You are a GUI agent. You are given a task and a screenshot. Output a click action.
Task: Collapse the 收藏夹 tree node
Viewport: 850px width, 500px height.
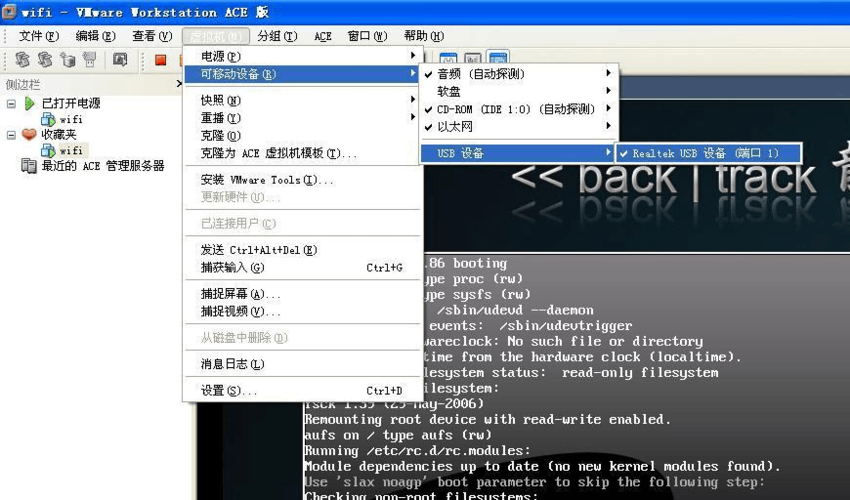[x=11, y=134]
